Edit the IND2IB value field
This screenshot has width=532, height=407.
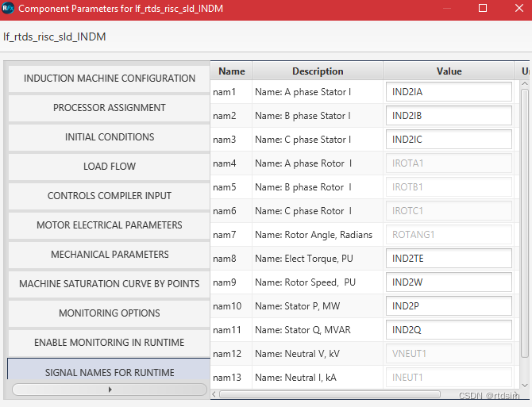(x=449, y=116)
